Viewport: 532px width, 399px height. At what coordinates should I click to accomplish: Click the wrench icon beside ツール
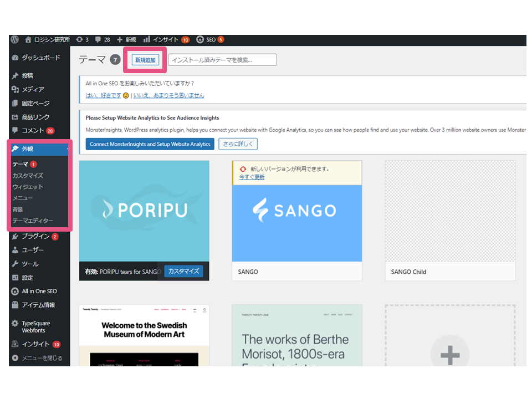tap(15, 264)
